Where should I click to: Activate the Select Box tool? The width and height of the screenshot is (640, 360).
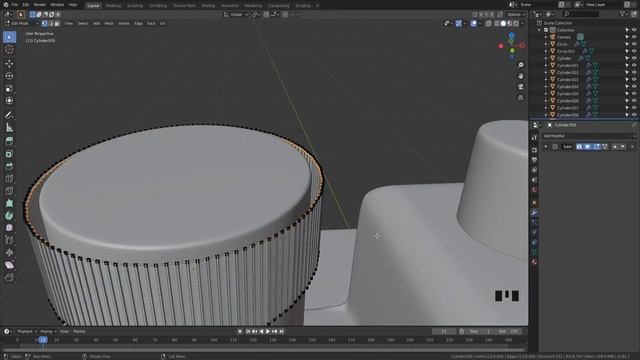(x=9, y=37)
